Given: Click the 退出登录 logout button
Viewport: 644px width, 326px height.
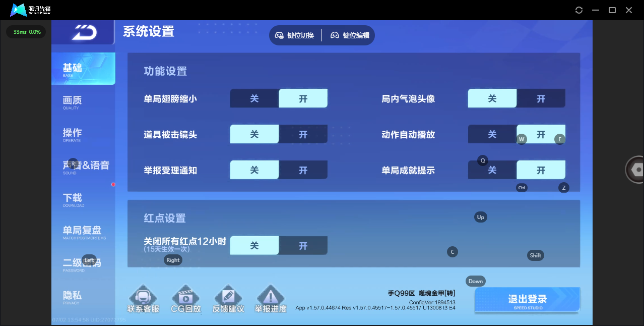Looking at the screenshot, I should (527, 300).
